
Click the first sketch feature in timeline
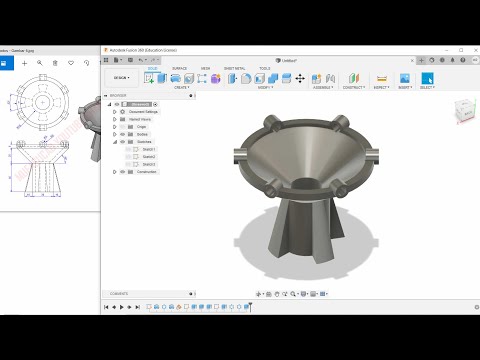pyautogui.click(x=149, y=307)
